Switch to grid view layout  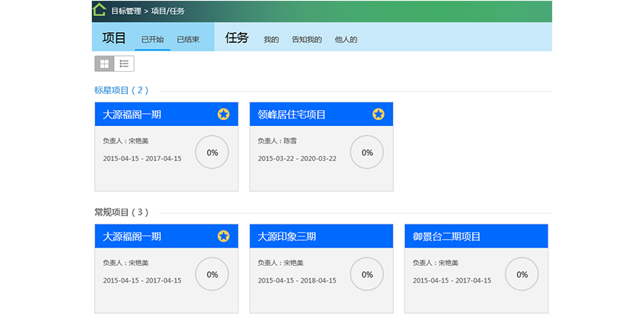pos(104,63)
